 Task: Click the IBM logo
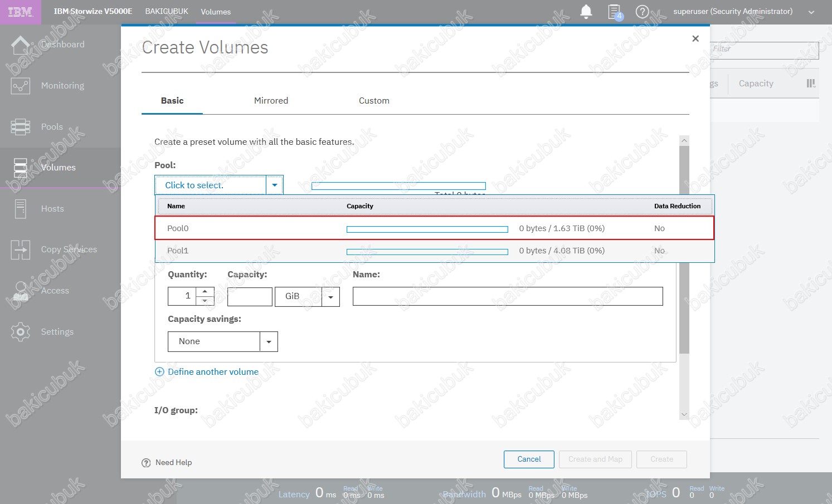[x=21, y=12]
